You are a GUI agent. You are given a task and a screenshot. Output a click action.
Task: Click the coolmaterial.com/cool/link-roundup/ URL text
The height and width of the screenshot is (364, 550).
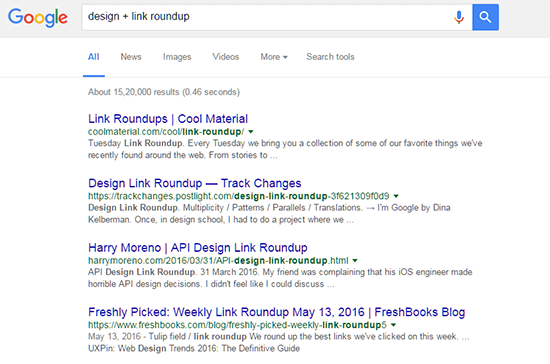tap(166, 132)
